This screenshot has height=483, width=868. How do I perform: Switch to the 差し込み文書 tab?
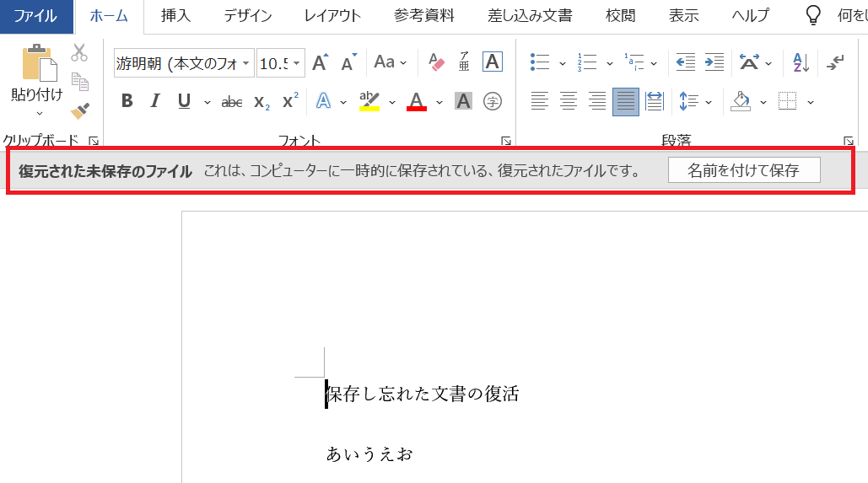[531, 16]
